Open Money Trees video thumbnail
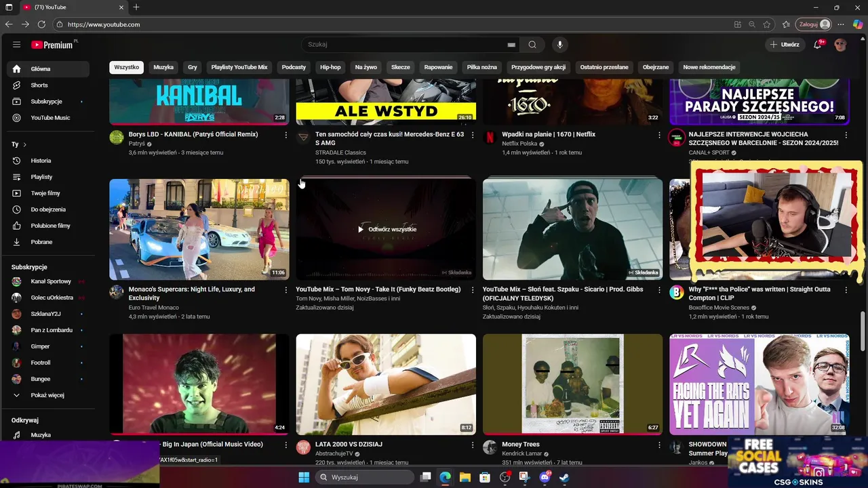 click(572, 384)
